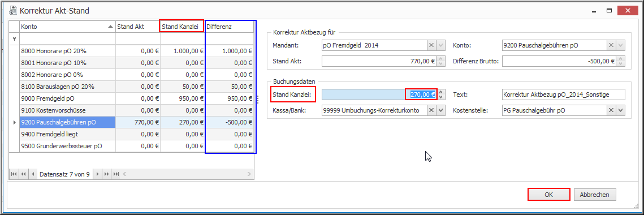This screenshot has height=215, width=644.
Task: Increase Stand Kanzlei value with spinner
Action: pyautogui.click(x=440, y=92)
